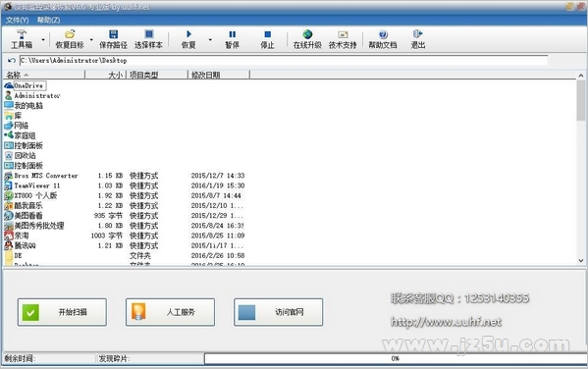
Task: Click 发现碎片 status label
Action: [114, 358]
